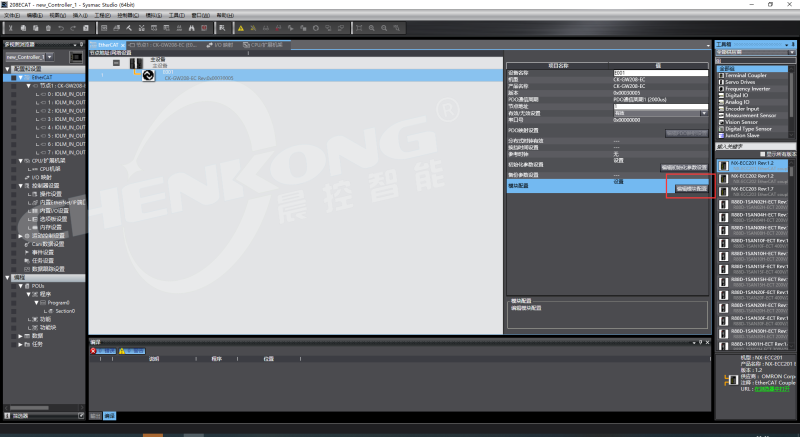This screenshot has height=437, width=800.
Task: Click the edit PDO mapping settings button
Action: tap(686, 133)
